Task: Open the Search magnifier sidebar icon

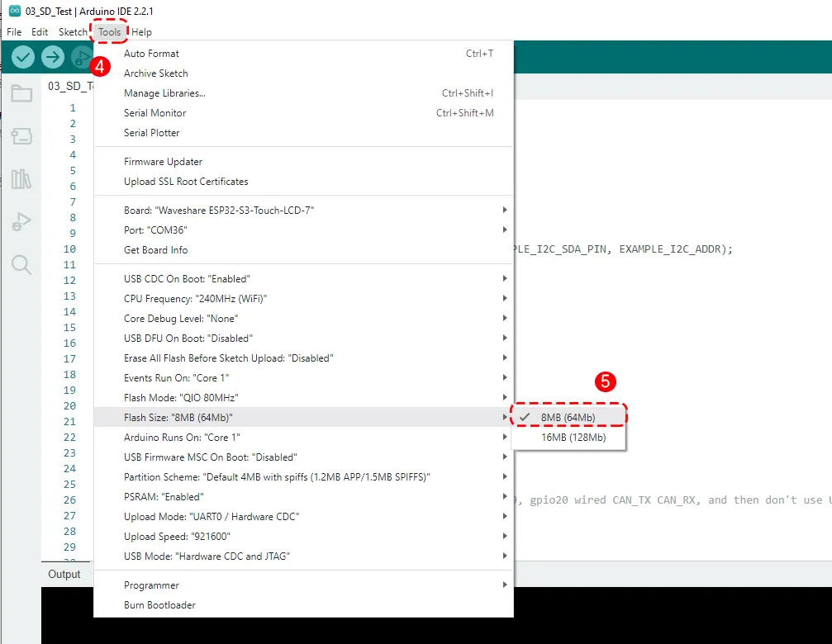Action: (21, 264)
